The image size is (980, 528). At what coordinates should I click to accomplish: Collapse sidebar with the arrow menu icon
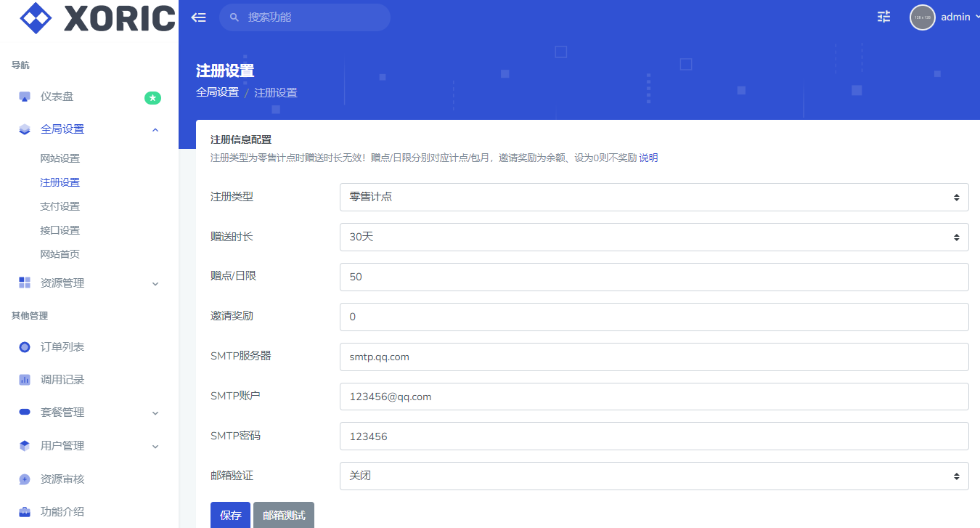click(198, 17)
